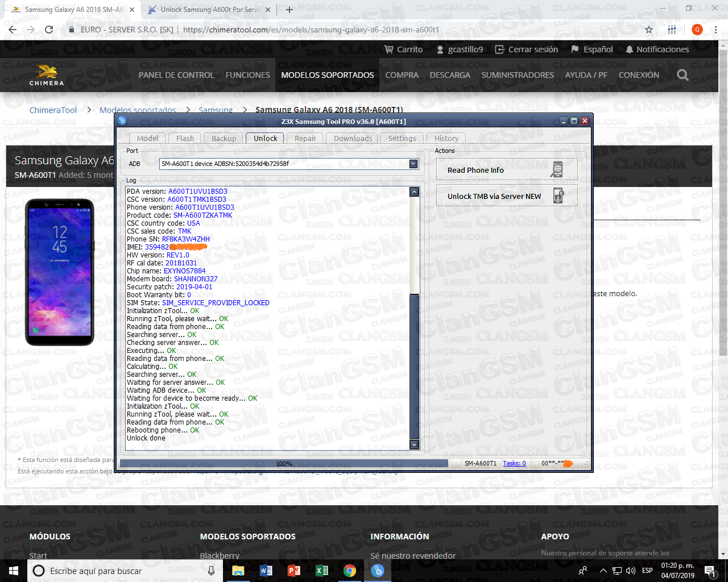Open Excel from taskbar

pyautogui.click(x=322, y=571)
